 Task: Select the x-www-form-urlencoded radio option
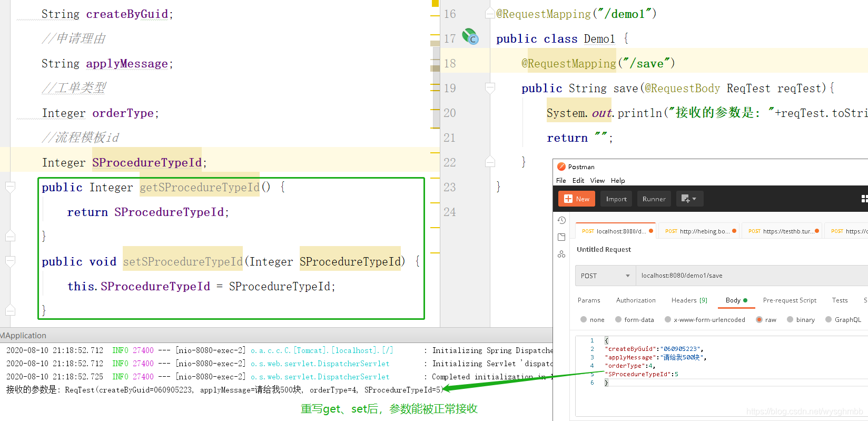pos(668,319)
